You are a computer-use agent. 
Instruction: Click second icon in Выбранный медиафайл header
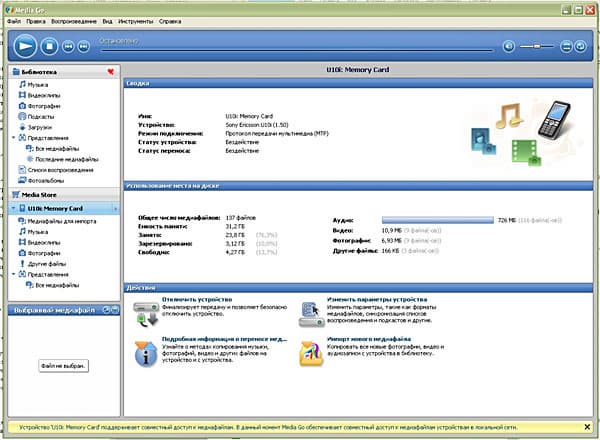(115, 310)
